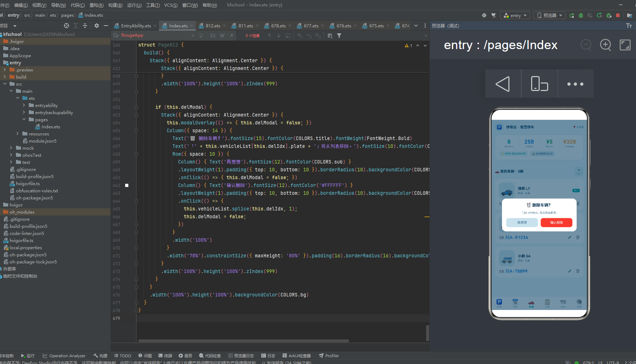Open the ArkUI检查器 tool window
This screenshot has width=636, height=364.
(296, 355)
